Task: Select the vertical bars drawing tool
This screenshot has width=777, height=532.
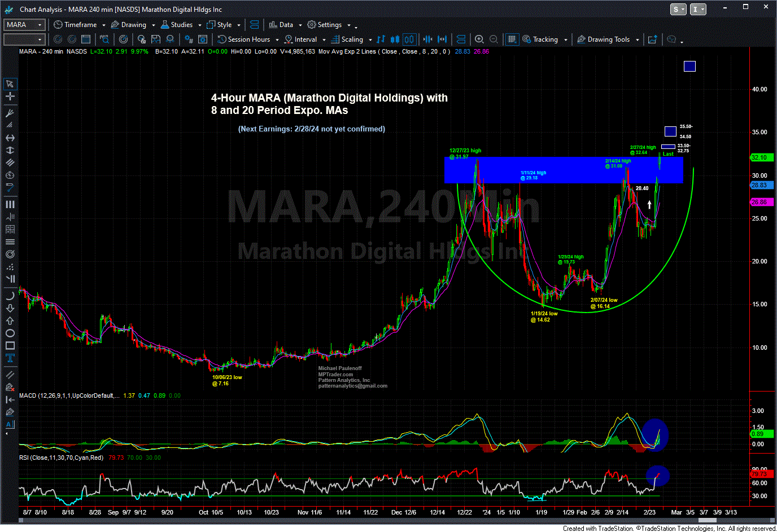Action: pyautogui.click(x=10, y=204)
